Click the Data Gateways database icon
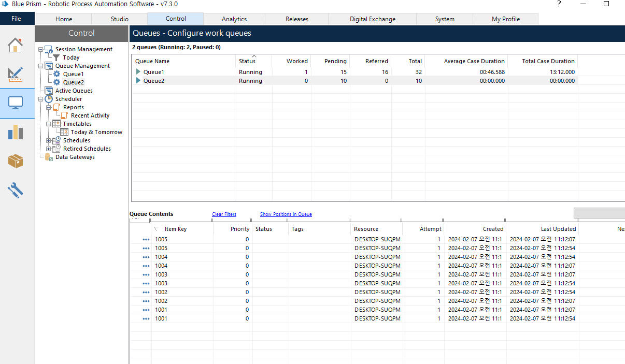Image resolution: width=625 pixels, height=364 pixels. coord(49,157)
